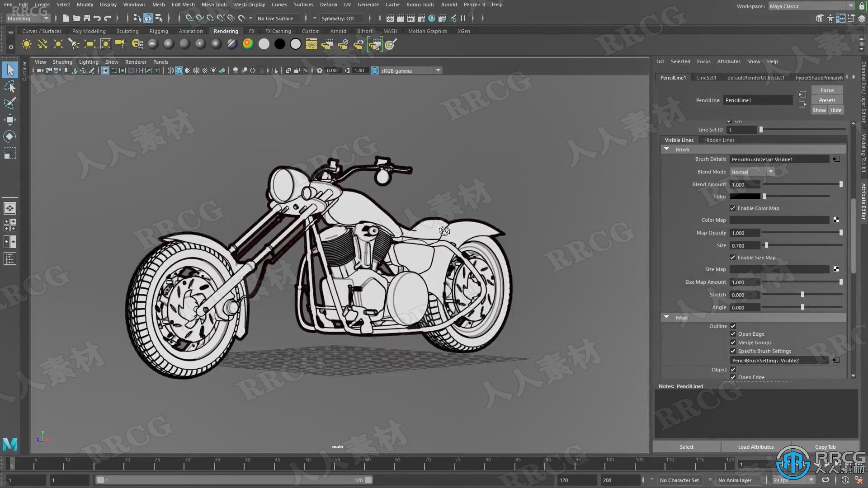Select the arrow Select tool
This screenshot has width=868, height=488.
tap(10, 70)
